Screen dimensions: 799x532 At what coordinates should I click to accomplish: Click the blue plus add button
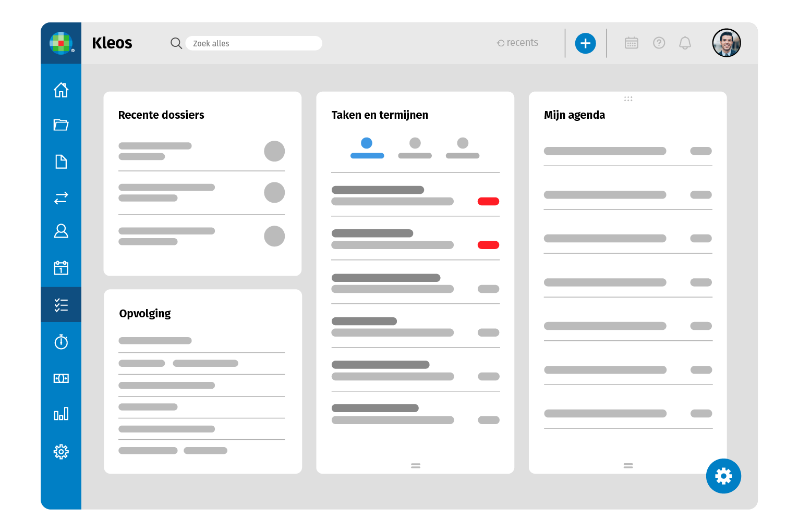[585, 43]
